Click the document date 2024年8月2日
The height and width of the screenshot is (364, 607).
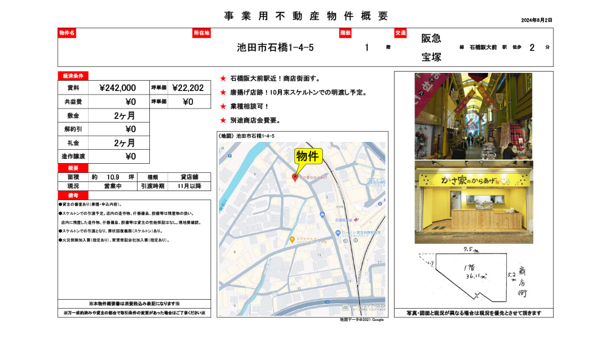538,19
